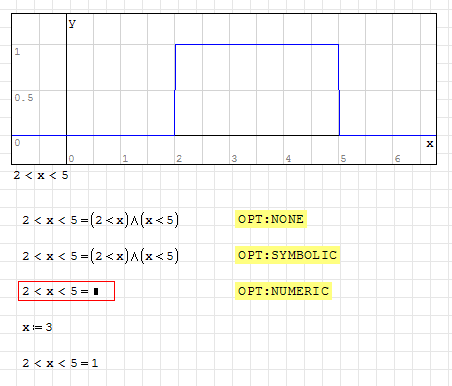452x386 pixels.
Task: Click the 0.5 tick label on the y axis
Action: click(x=24, y=98)
